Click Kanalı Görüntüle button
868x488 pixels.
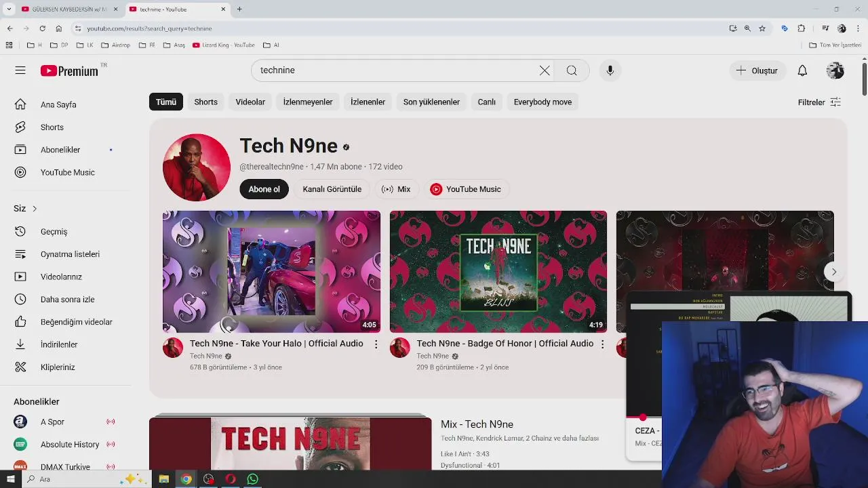332,189
